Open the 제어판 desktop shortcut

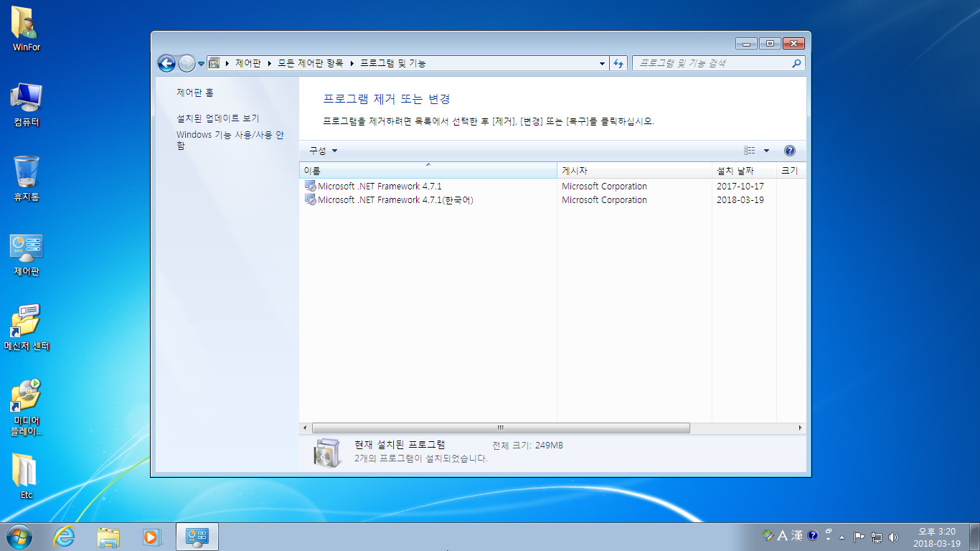click(27, 255)
